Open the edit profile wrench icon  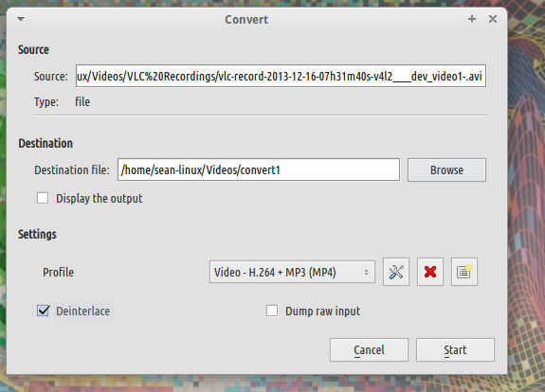(396, 272)
